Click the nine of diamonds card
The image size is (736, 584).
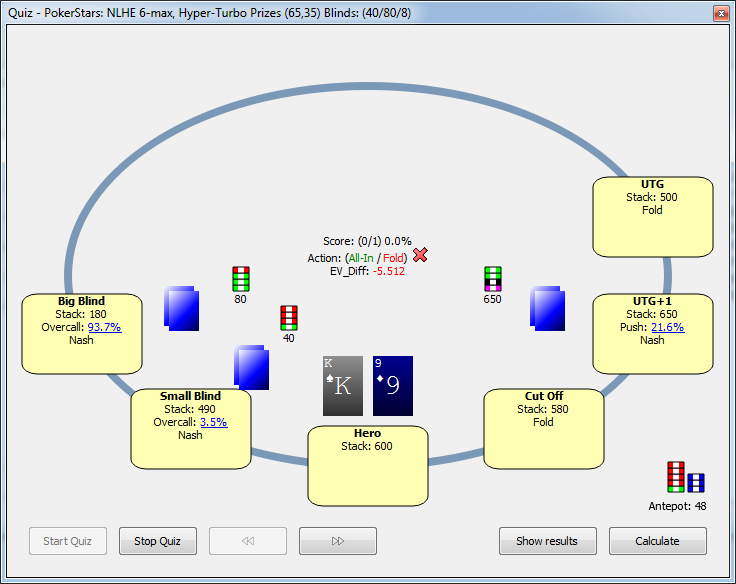tap(392, 386)
